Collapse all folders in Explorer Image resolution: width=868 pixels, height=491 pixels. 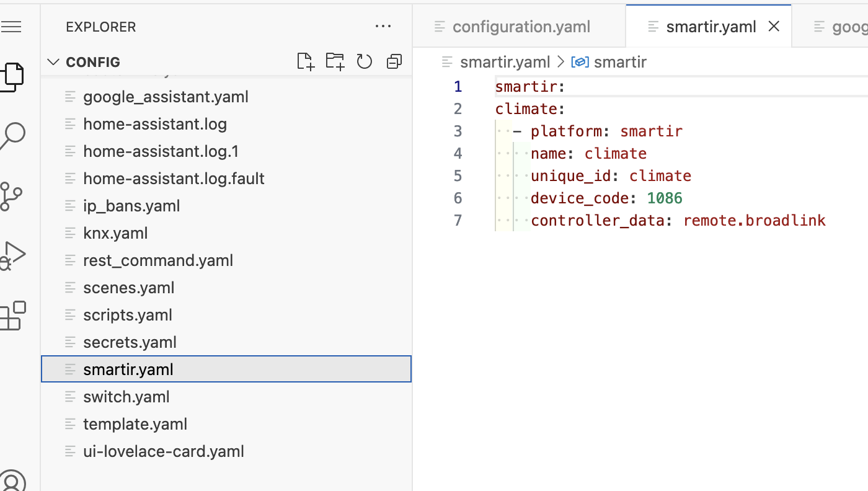tap(394, 61)
